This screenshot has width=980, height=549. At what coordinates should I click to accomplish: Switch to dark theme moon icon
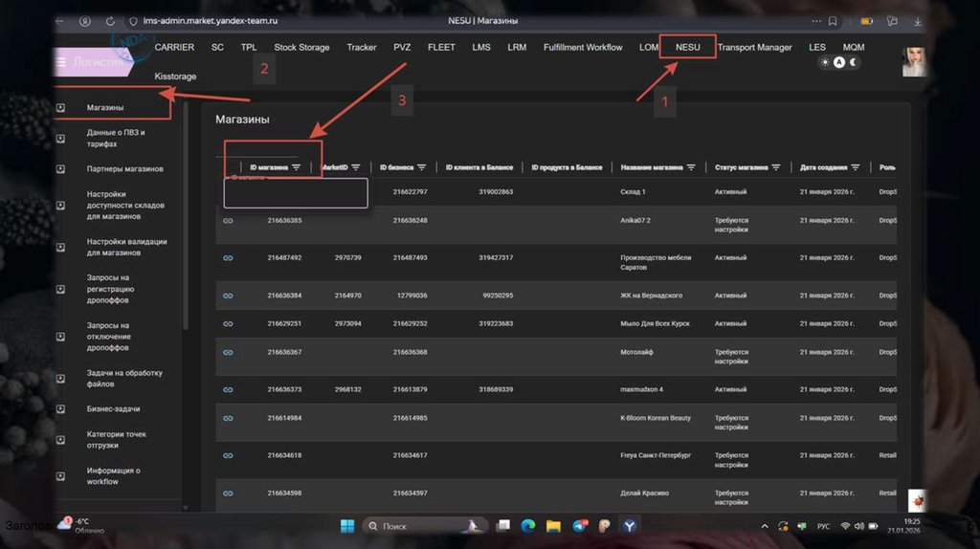[853, 62]
